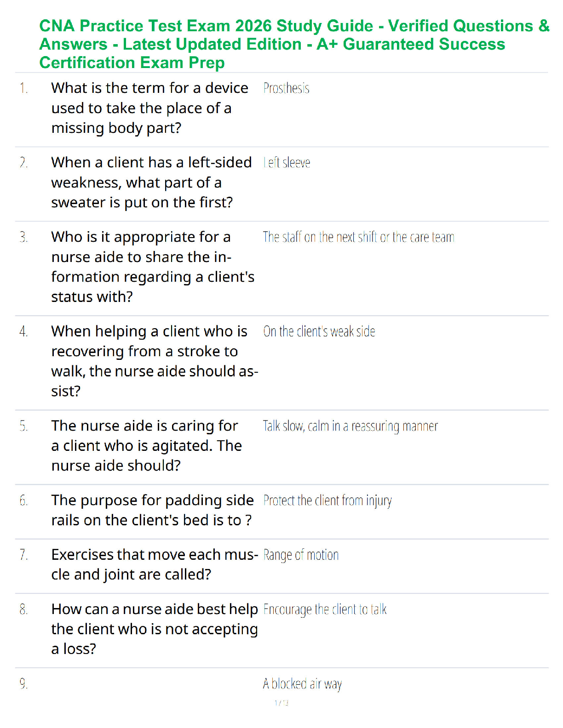Select question 1 about missing body part
563x728 pixels.
(150, 108)
